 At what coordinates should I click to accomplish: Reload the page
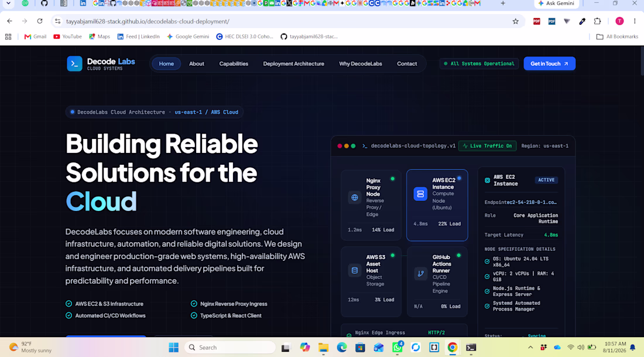(40, 21)
